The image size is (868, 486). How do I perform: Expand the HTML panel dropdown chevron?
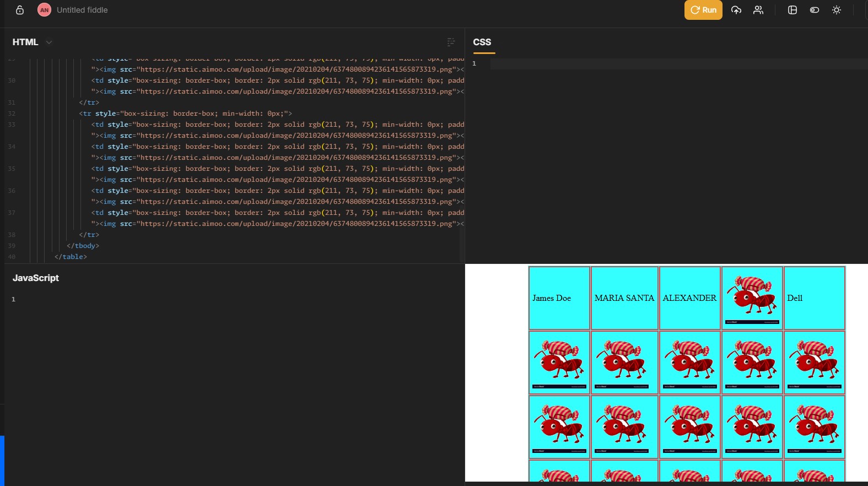pos(49,42)
